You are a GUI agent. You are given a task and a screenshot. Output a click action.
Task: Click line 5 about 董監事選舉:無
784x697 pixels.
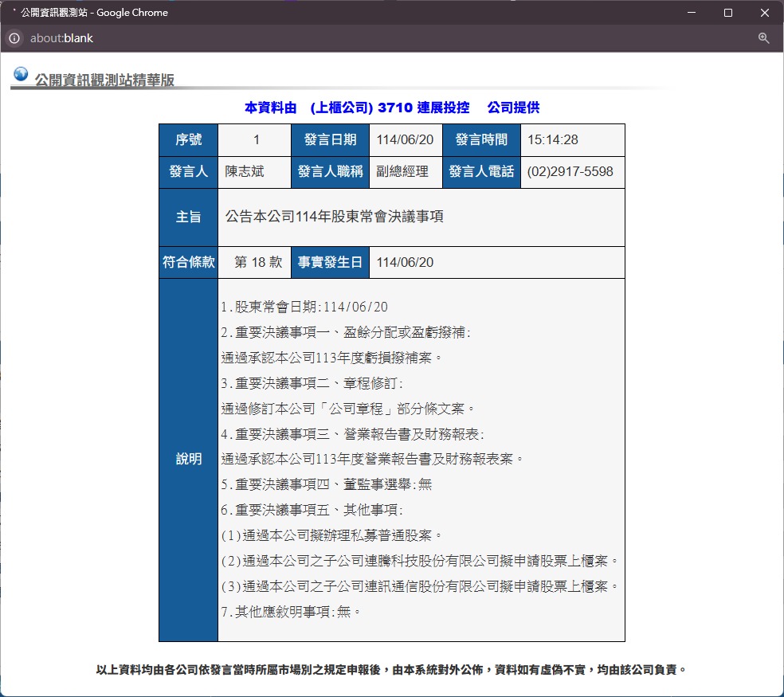tap(327, 484)
